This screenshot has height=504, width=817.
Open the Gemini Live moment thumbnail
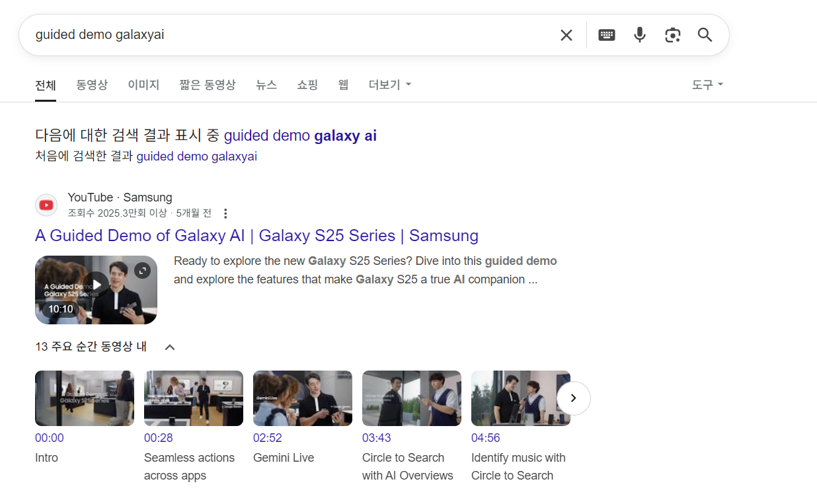click(303, 398)
